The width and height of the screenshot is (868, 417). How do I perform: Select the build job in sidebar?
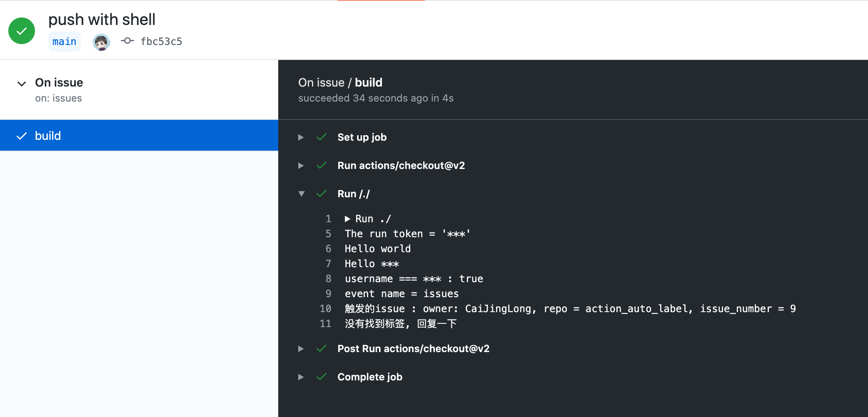click(x=139, y=136)
